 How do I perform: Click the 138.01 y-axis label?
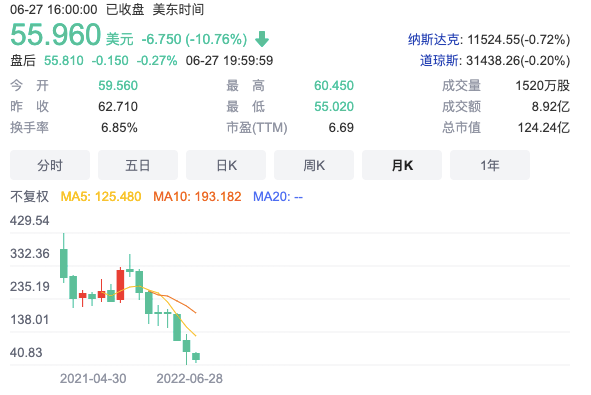tap(29, 320)
